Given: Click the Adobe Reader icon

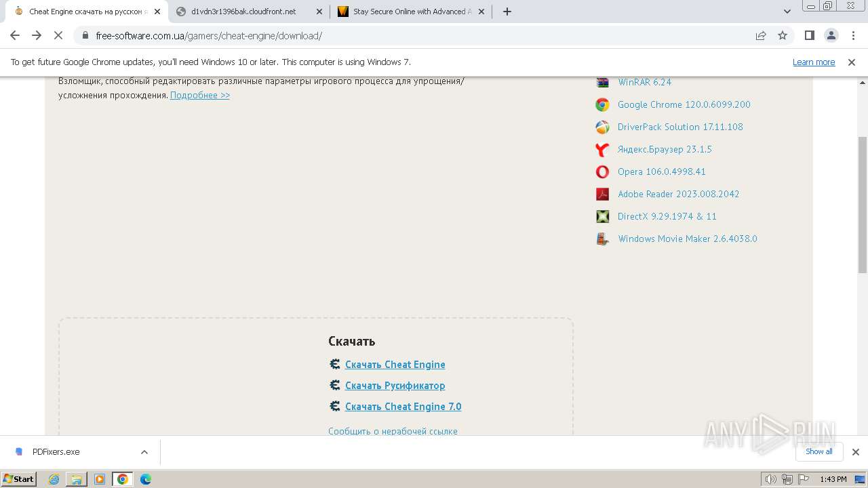Looking at the screenshot, I should (x=602, y=194).
